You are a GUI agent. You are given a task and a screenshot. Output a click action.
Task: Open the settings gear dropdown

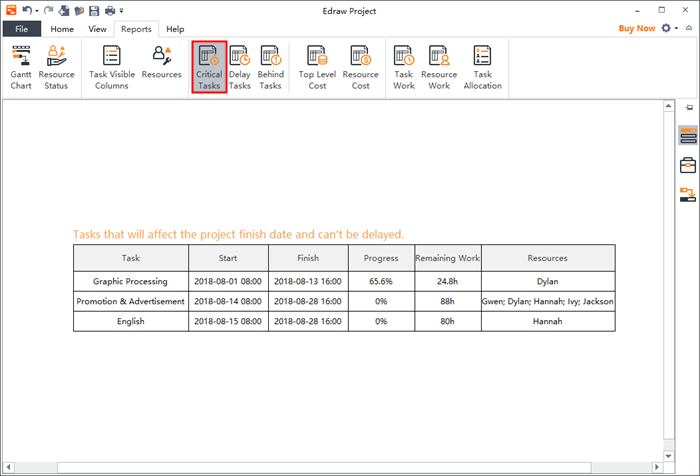pos(670,29)
